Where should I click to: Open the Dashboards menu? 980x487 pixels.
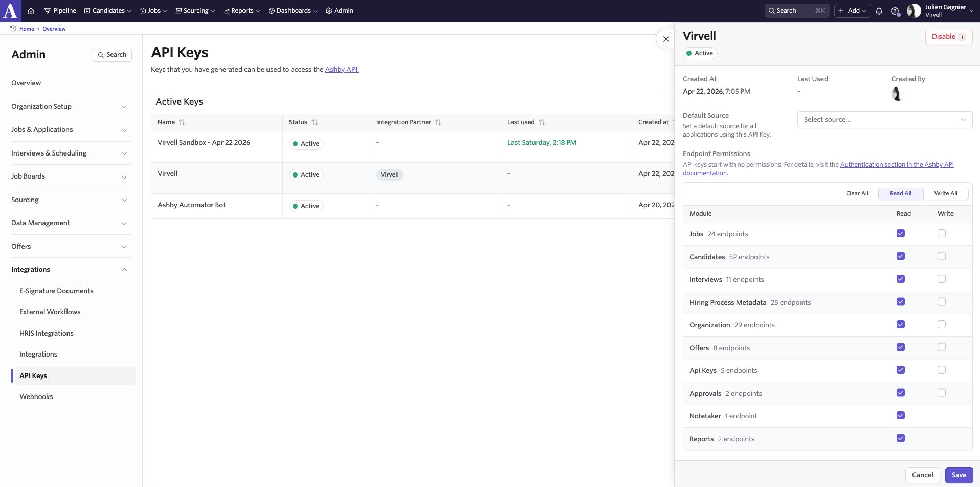(293, 11)
